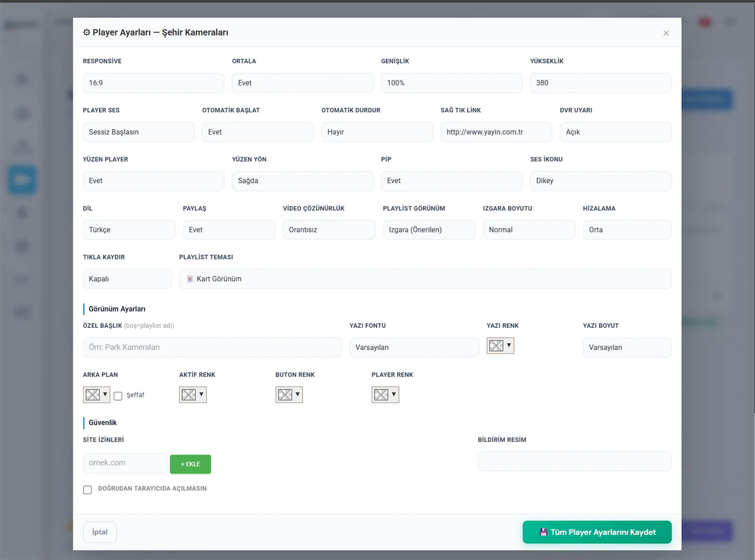Open the Yazı Fontu Varsayılan dropdown
Image resolution: width=755 pixels, height=560 pixels.
[x=414, y=347]
